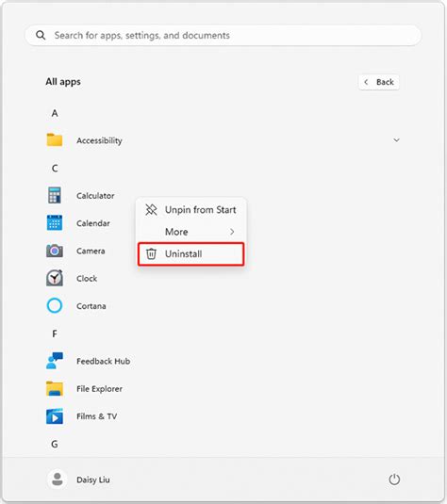Open Films & TV app icon
The height and width of the screenshot is (504, 447).
[55, 416]
